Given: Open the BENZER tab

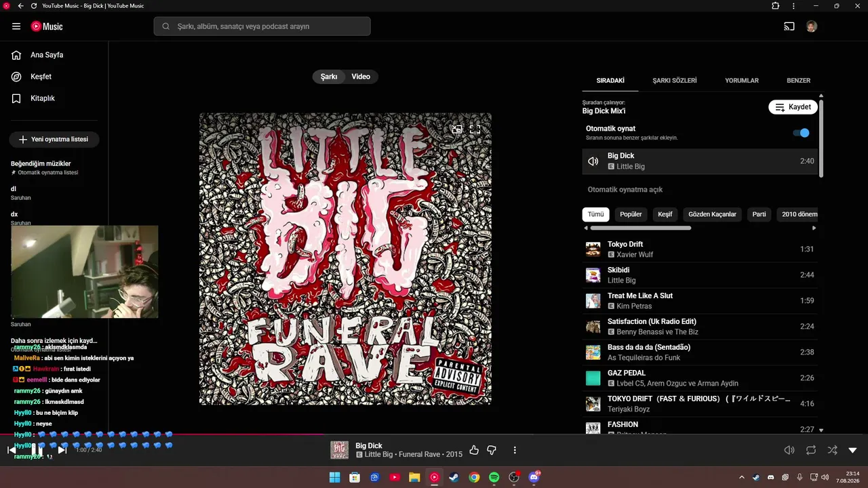Looking at the screenshot, I should 798,81.
